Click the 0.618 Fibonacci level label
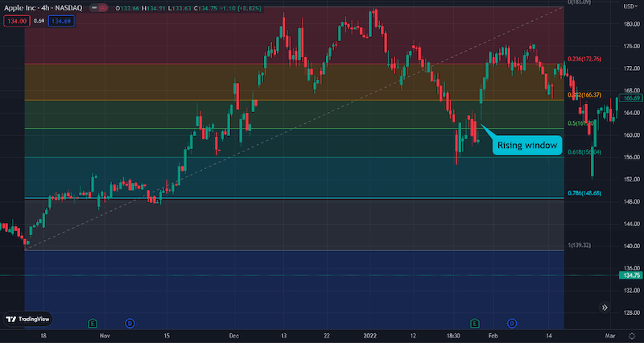This screenshot has width=644, height=343. [584, 152]
